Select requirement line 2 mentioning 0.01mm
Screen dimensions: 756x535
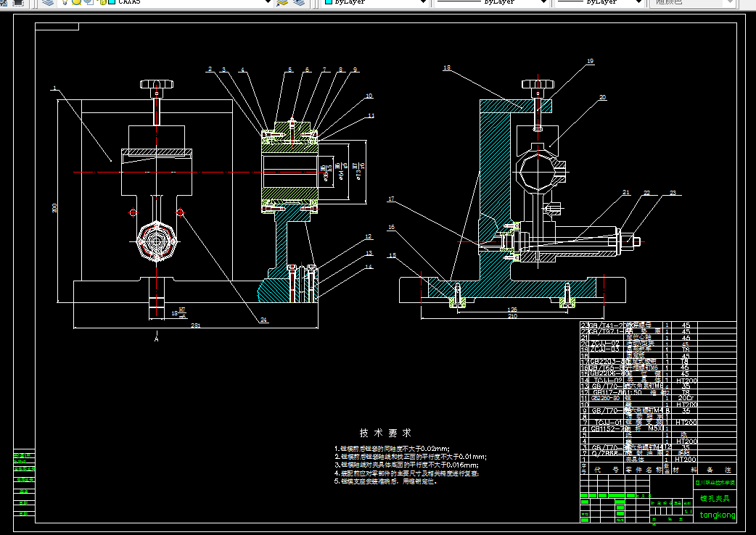pos(411,457)
